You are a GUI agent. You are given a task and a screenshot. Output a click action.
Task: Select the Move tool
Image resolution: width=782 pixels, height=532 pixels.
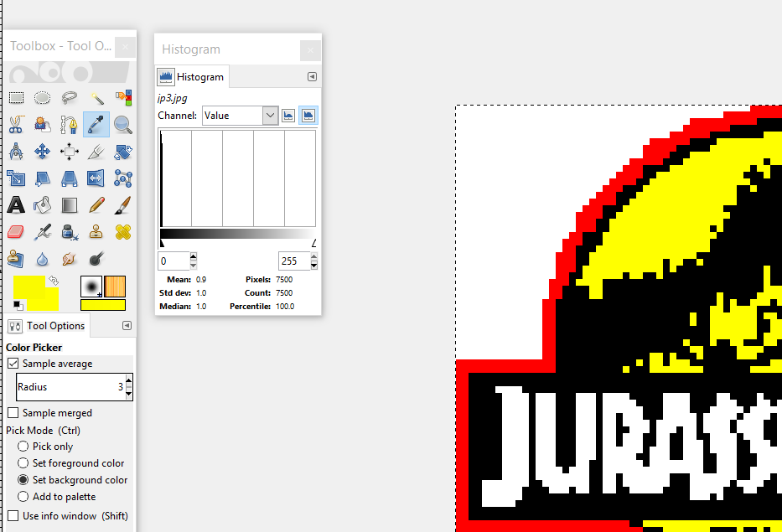pyautogui.click(x=43, y=151)
